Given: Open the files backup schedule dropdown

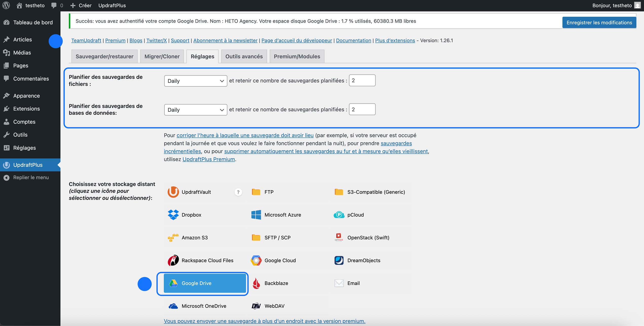Looking at the screenshot, I should point(195,81).
